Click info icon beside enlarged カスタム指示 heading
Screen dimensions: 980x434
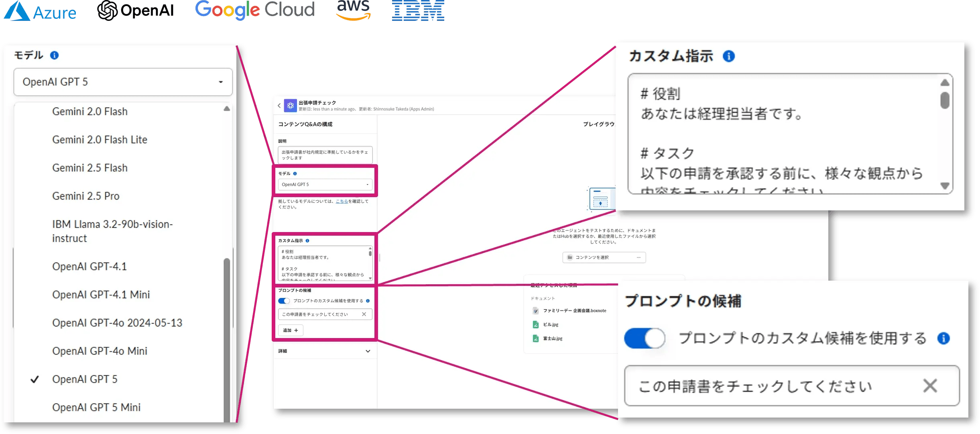click(x=729, y=56)
